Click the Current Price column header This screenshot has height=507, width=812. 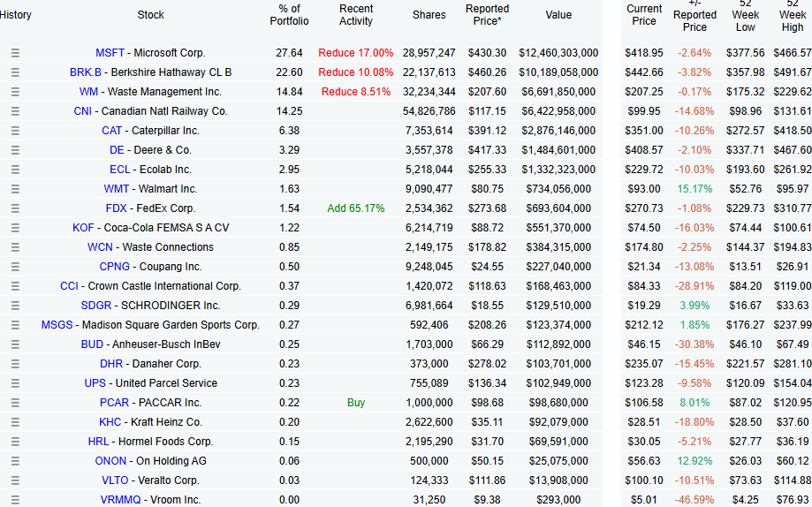click(644, 15)
